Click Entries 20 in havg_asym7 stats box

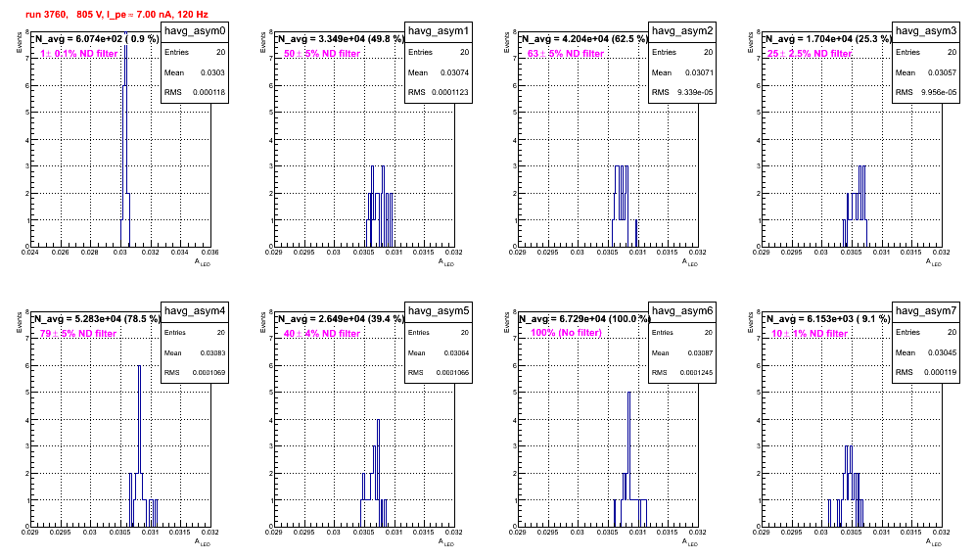click(926, 332)
